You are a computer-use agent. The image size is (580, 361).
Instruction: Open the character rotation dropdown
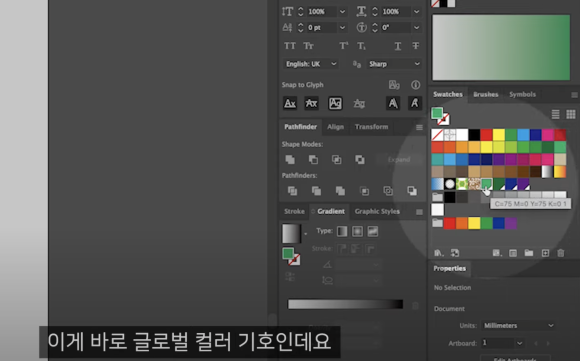pyautogui.click(x=417, y=28)
